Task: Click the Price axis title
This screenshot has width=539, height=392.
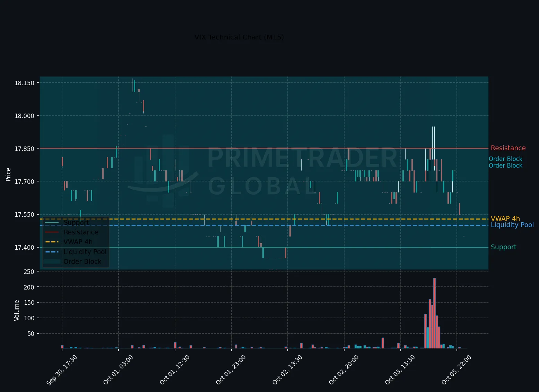Action: click(x=8, y=174)
